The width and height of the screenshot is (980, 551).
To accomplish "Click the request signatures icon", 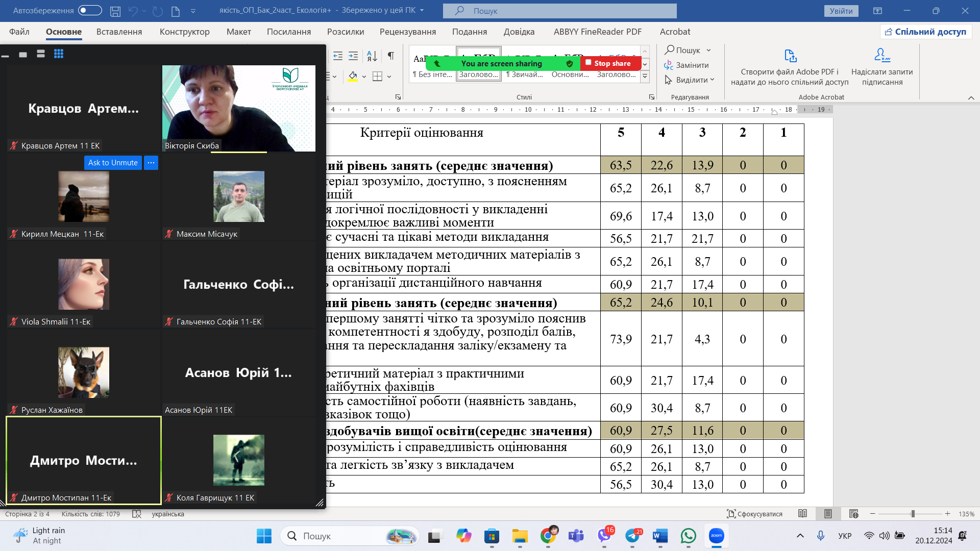I will tap(881, 55).
